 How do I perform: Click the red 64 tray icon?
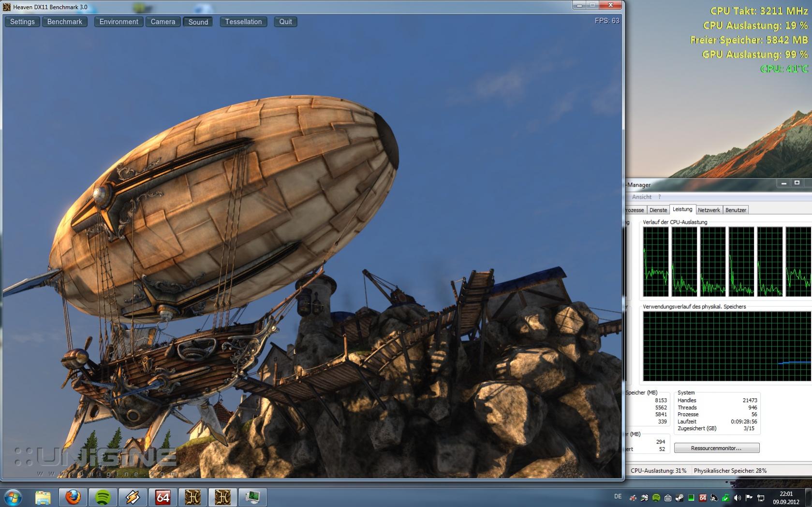[x=703, y=498]
